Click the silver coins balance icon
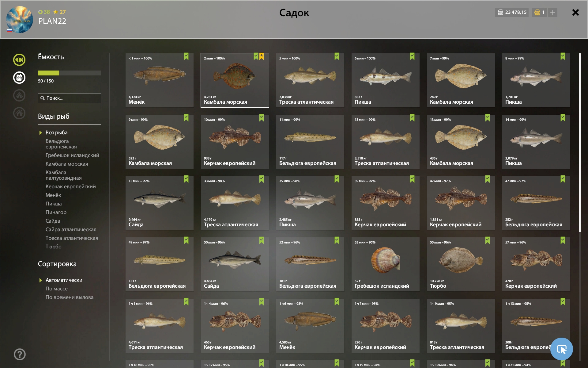Image resolution: width=588 pixels, height=368 pixels. [500, 12]
